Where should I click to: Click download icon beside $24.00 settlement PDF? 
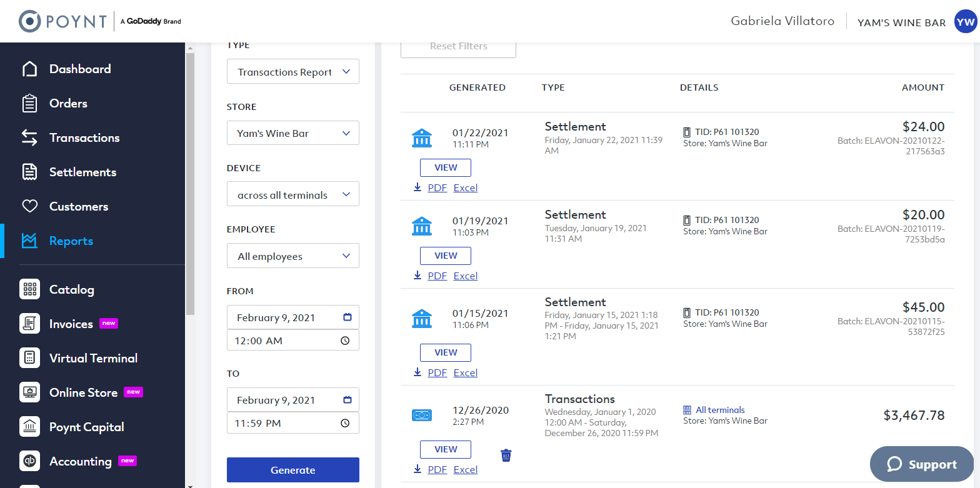[x=417, y=187]
